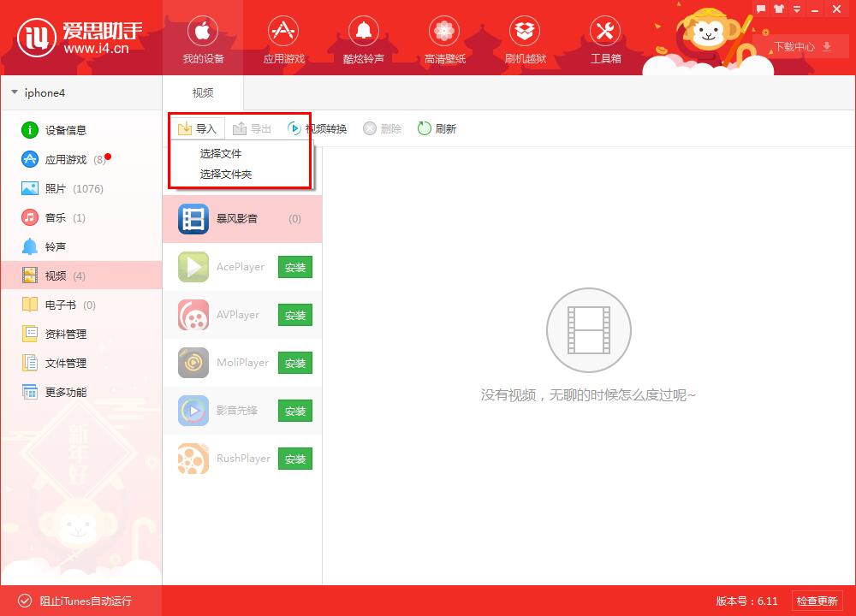
Task: Select 我的设备 in the top navigation
Action: click(x=202, y=38)
